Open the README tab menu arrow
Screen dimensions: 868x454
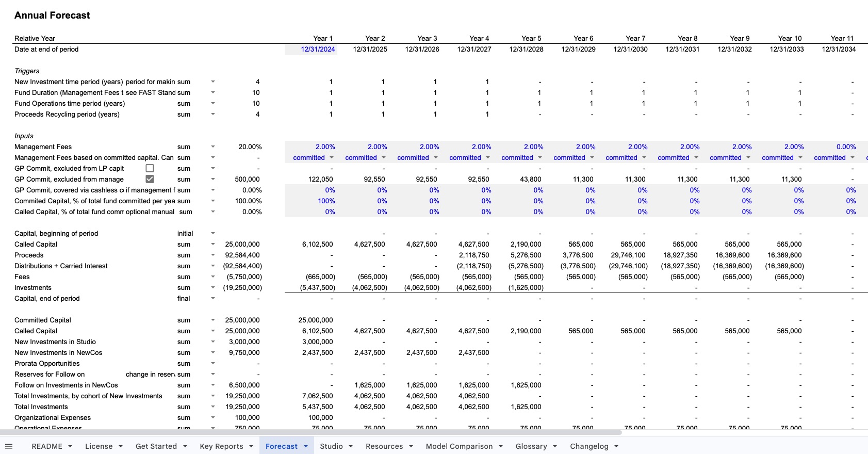(x=70, y=446)
